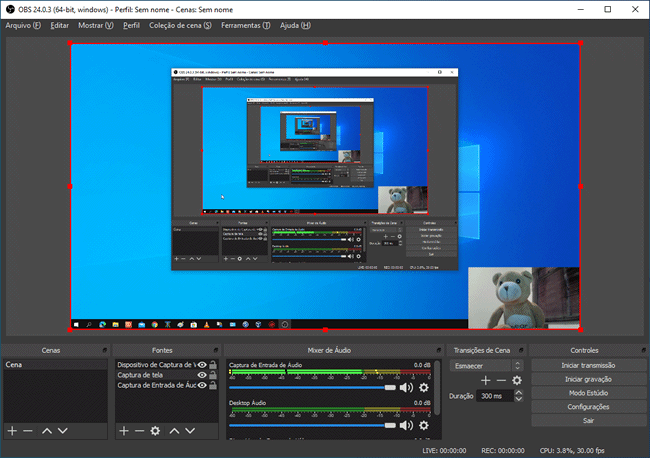Screen dimensions: 650x458
Task: Lock the Captura de Entrada de Áudio source
Action: [x=212, y=385]
